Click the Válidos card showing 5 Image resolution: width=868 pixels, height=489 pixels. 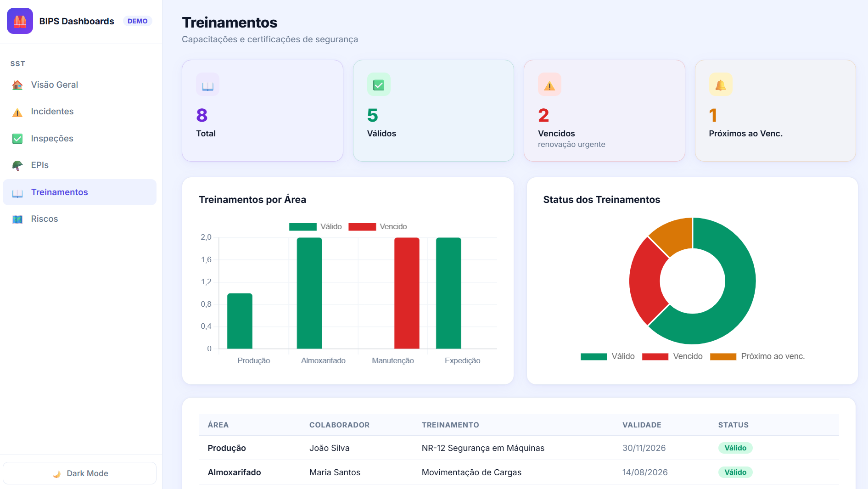tap(433, 111)
